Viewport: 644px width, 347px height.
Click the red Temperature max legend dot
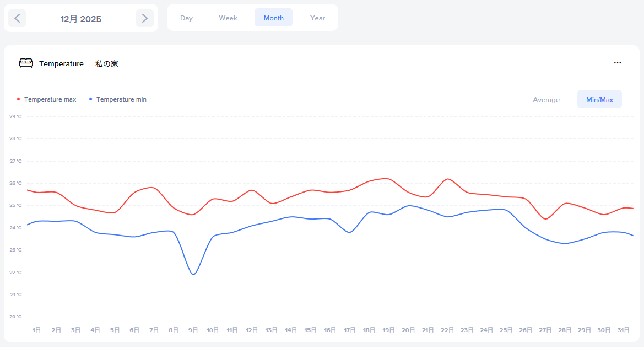tap(19, 99)
